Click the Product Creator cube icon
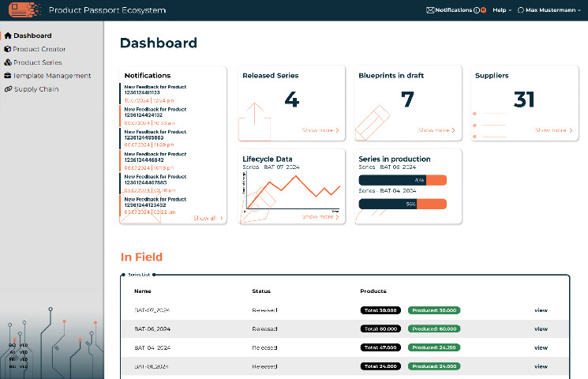The height and width of the screenshot is (379, 588). 8,49
